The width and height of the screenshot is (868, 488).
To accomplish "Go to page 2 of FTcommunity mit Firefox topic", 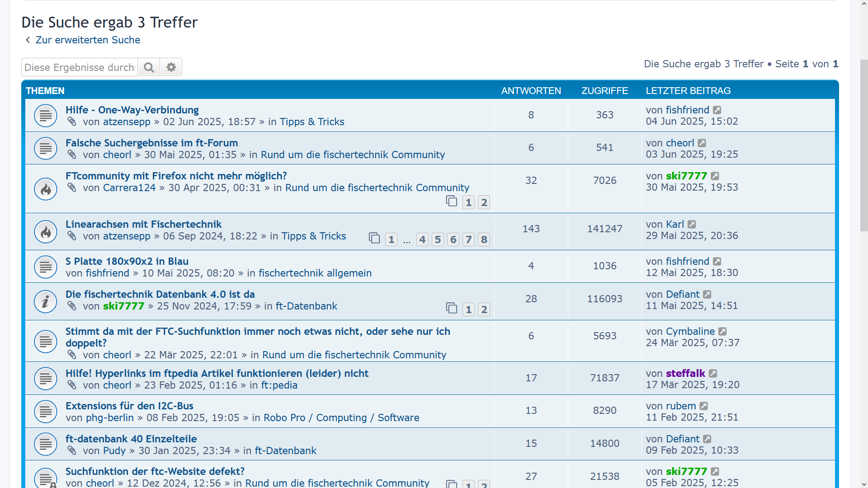I will pos(484,202).
